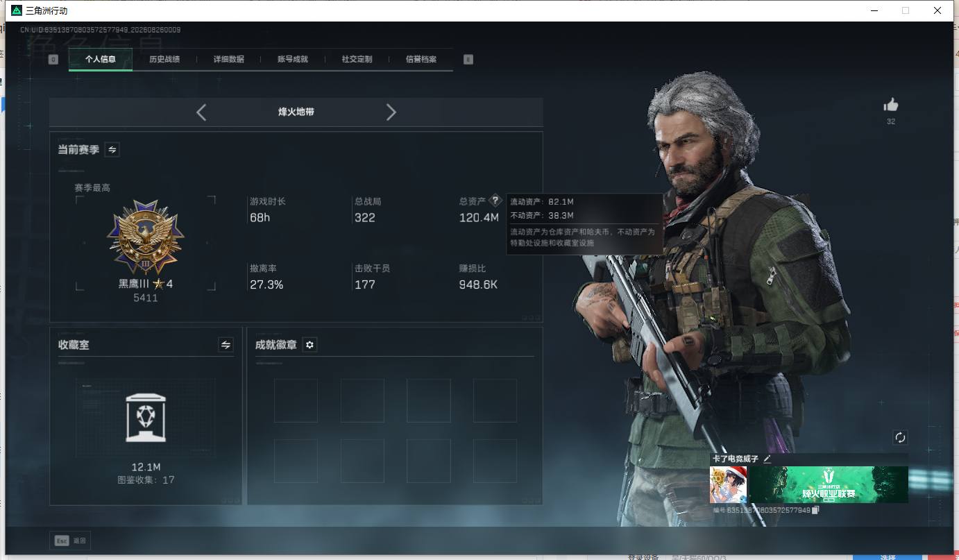Click the pencil icon beside 卡了电竞威子

(767, 459)
